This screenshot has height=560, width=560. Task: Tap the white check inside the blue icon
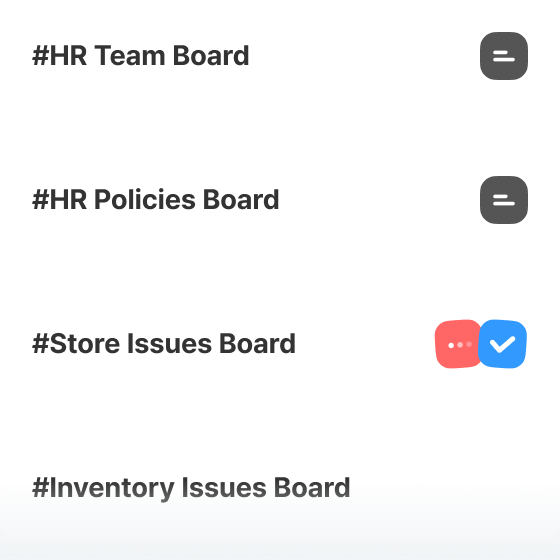click(502, 344)
